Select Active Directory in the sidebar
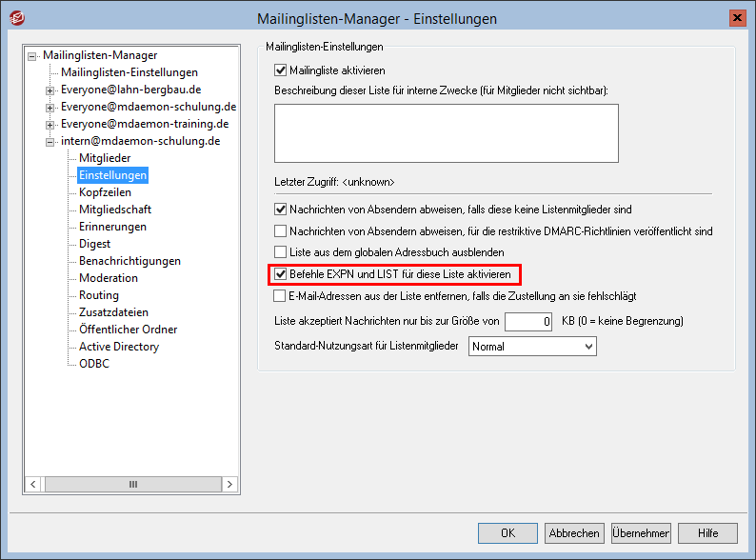 tap(118, 347)
